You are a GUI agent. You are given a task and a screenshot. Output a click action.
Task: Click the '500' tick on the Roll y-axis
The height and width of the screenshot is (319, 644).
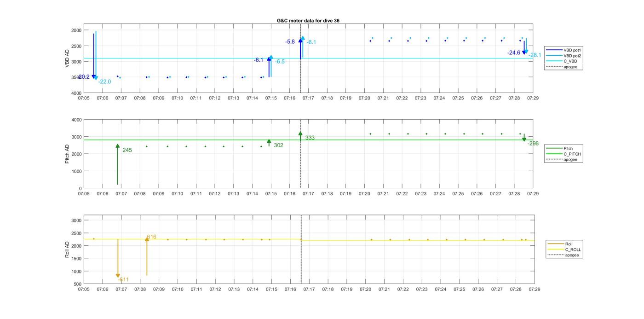coord(78,284)
